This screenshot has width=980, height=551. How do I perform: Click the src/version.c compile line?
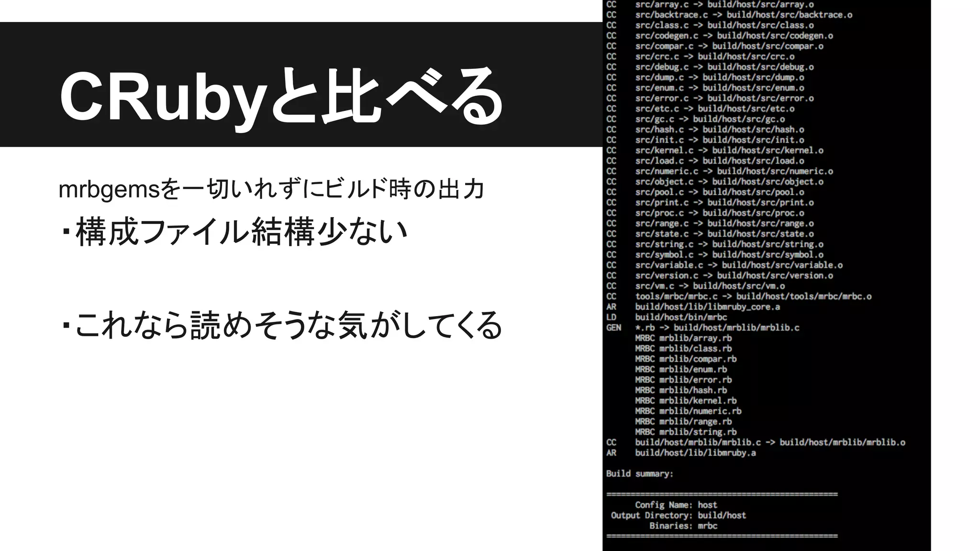(720, 275)
